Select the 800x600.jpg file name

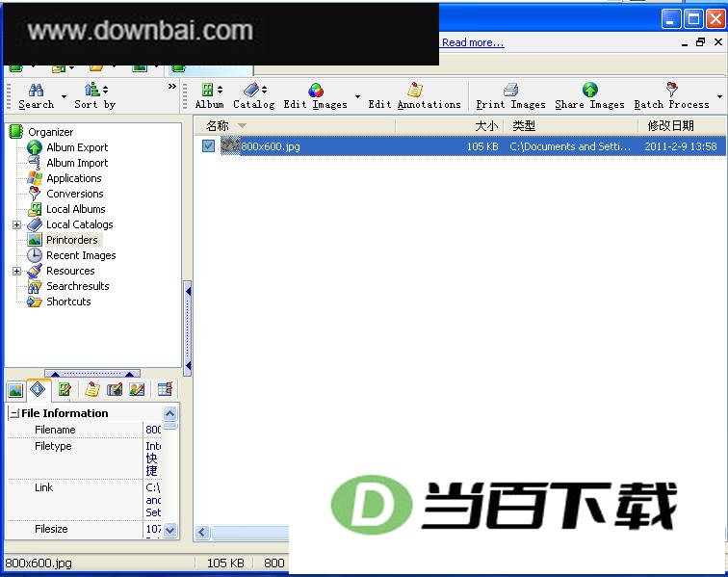(x=271, y=146)
